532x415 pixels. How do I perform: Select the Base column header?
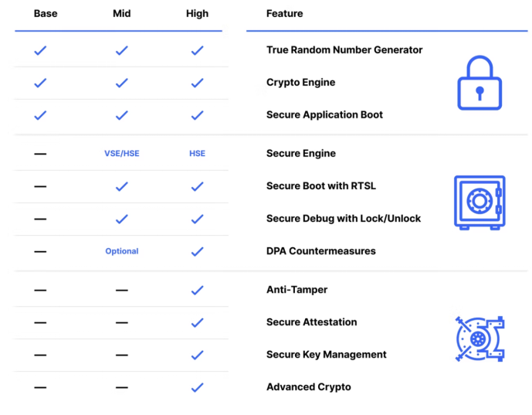[46, 13]
